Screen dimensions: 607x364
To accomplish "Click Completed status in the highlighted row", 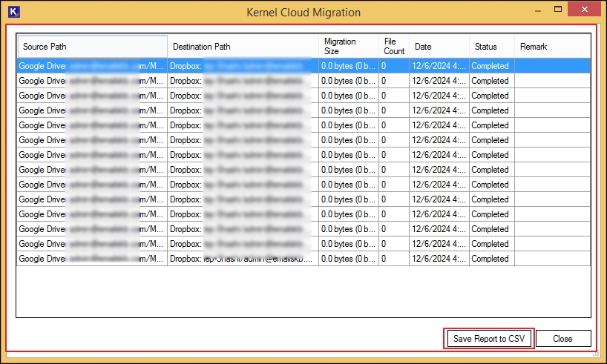I will click(492, 66).
